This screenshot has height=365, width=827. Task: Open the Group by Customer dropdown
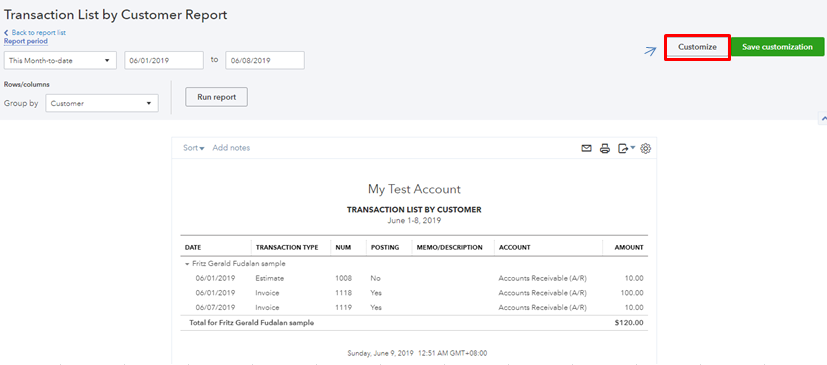[102, 103]
